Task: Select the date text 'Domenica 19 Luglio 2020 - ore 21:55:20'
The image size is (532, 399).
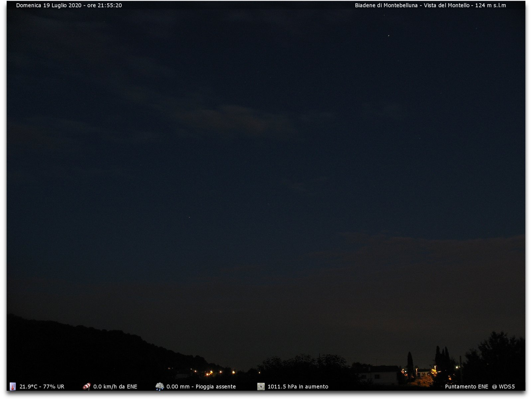Action: tap(69, 5)
